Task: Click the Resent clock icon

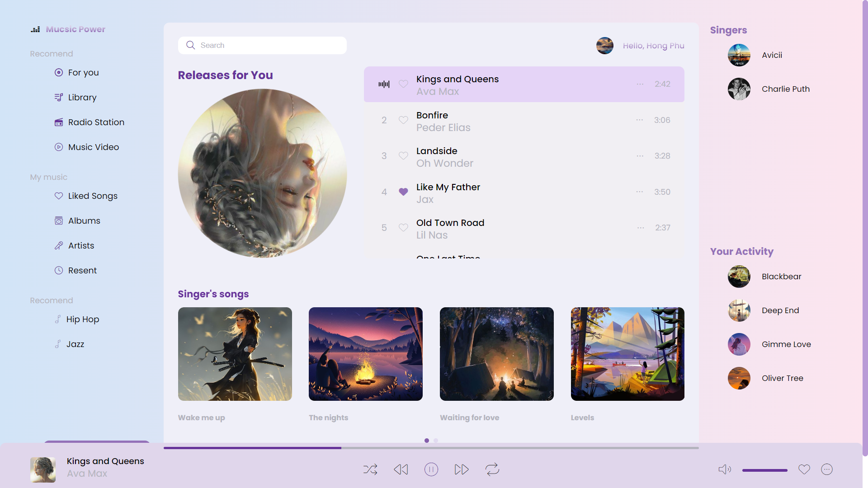Action: 59,270
